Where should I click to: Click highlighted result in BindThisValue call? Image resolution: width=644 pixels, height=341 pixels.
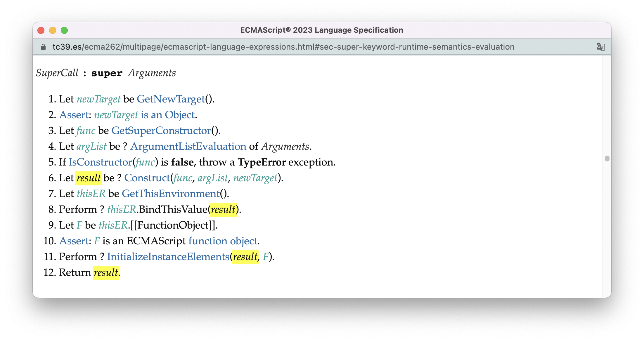223,209
